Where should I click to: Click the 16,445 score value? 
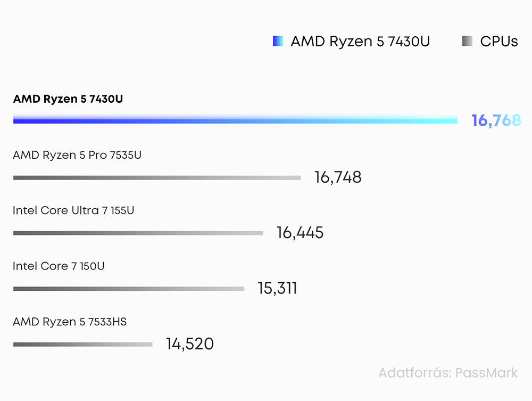point(300,233)
